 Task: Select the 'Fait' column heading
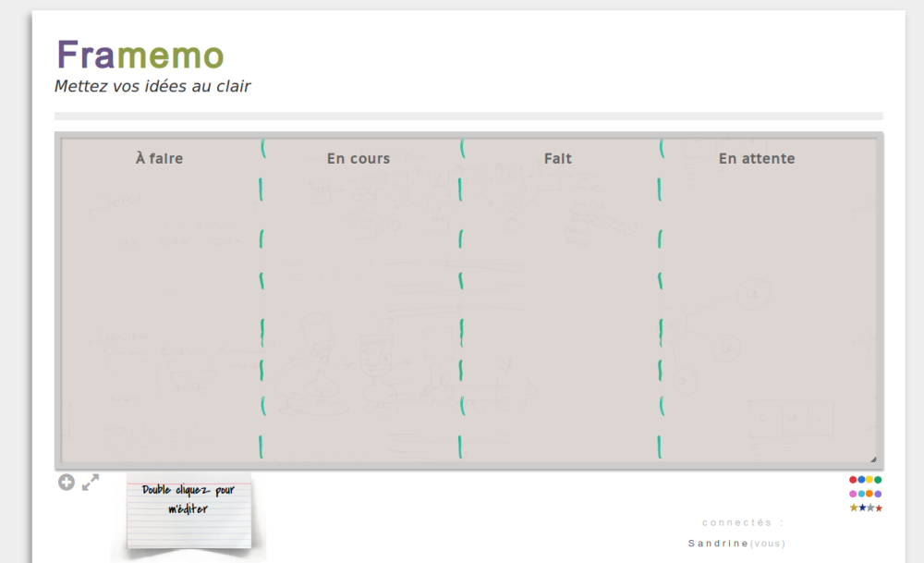557,158
